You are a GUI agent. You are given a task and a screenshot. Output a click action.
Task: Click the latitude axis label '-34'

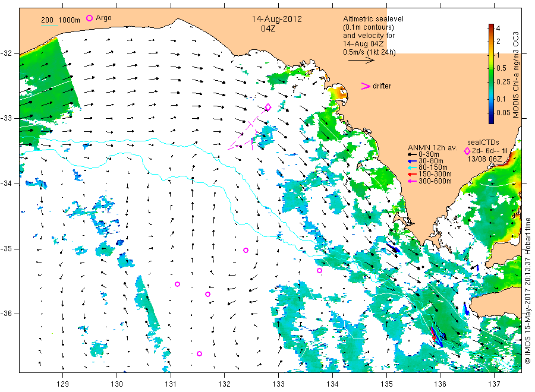point(6,184)
